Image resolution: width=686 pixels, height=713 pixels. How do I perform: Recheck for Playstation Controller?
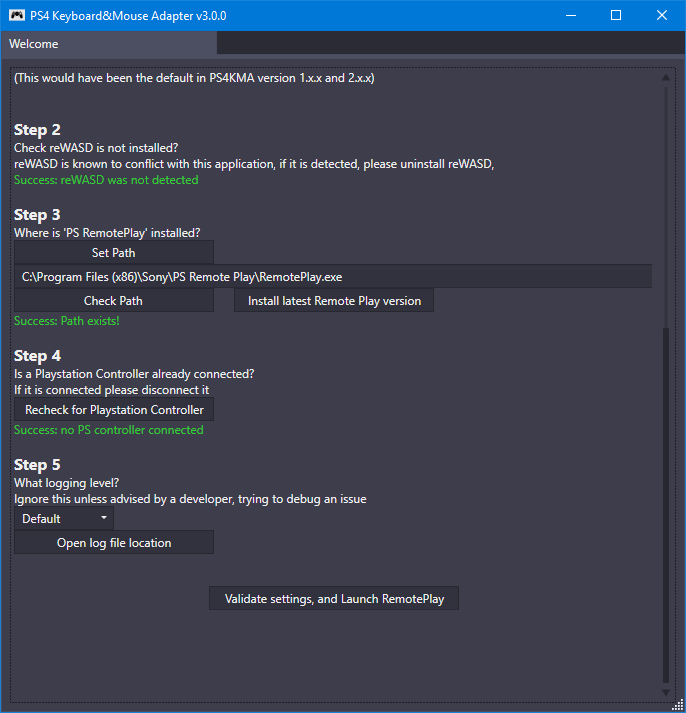click(114, 410)
